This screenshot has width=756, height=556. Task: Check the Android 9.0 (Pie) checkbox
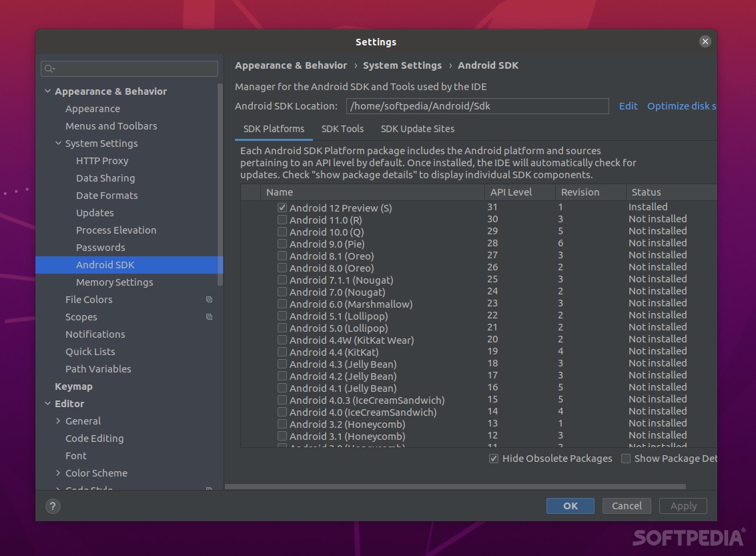coord(282,244)
